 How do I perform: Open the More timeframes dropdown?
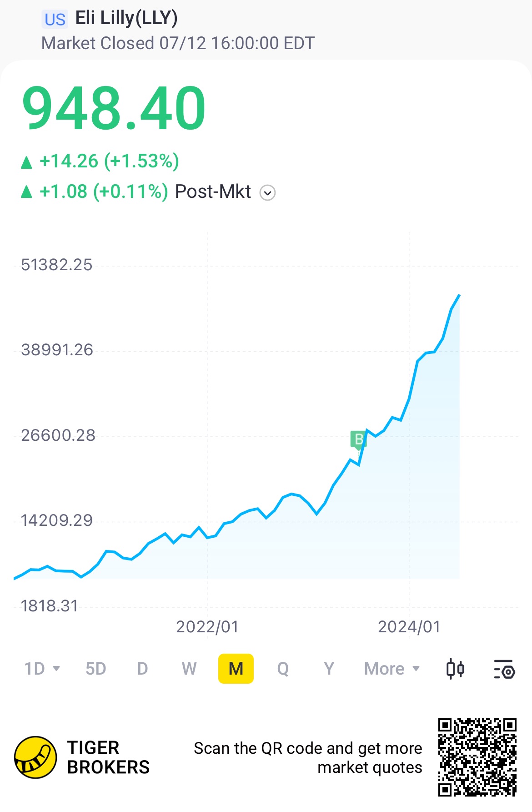pos(392,669)
